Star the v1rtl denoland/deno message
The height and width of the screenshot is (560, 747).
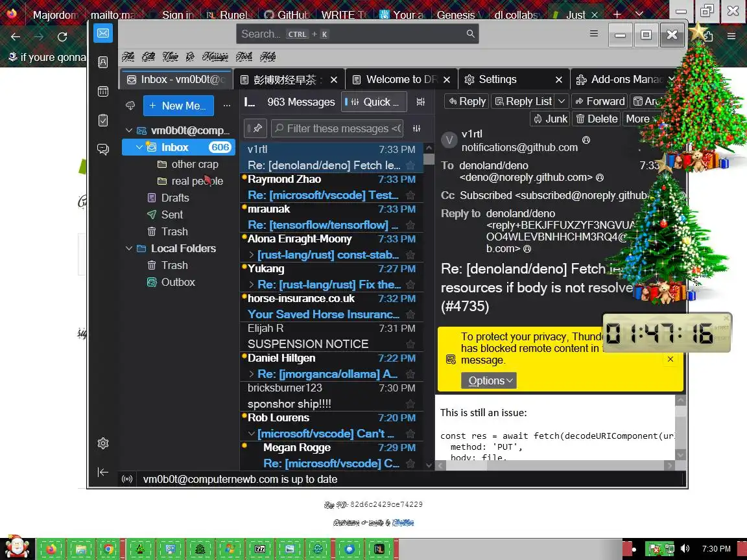[x=410, y=165]
